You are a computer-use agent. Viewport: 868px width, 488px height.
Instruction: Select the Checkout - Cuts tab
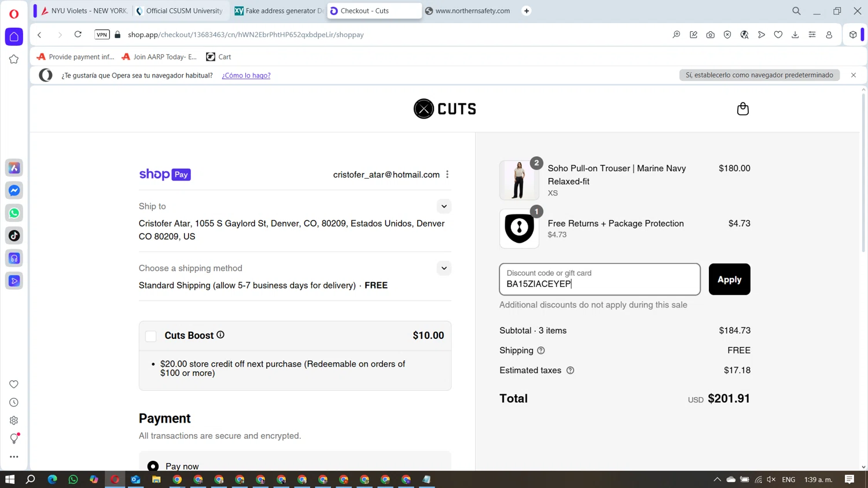(x=374, y=11)
